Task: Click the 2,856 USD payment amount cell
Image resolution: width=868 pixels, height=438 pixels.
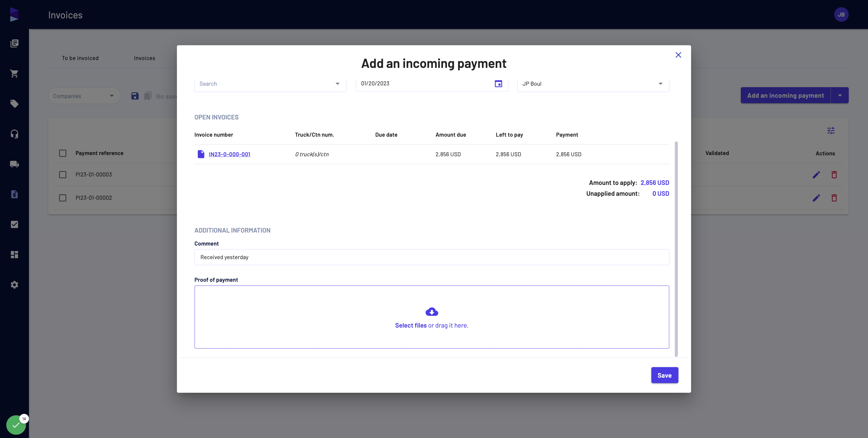Action: pos(568,154)
